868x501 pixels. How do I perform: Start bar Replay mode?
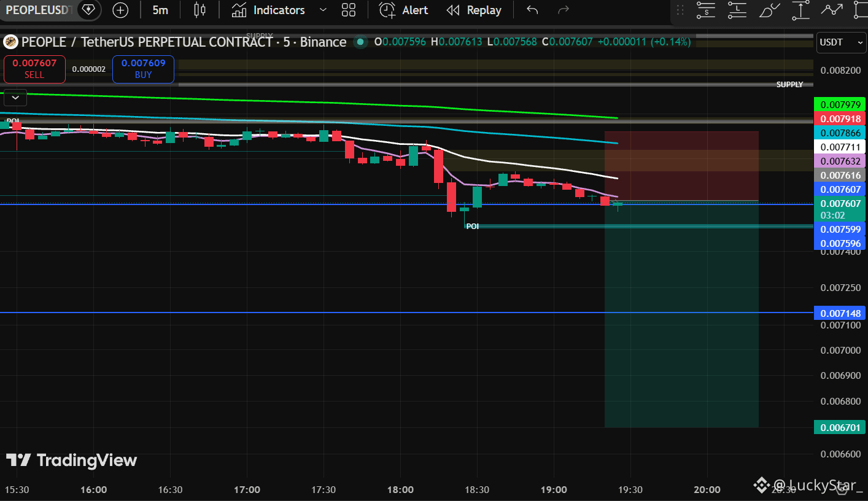[474, 10]
